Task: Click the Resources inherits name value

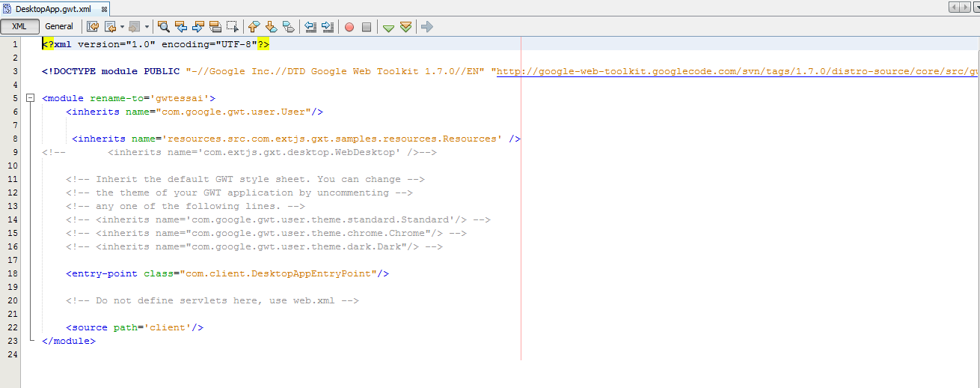Action: coord(332,139)
